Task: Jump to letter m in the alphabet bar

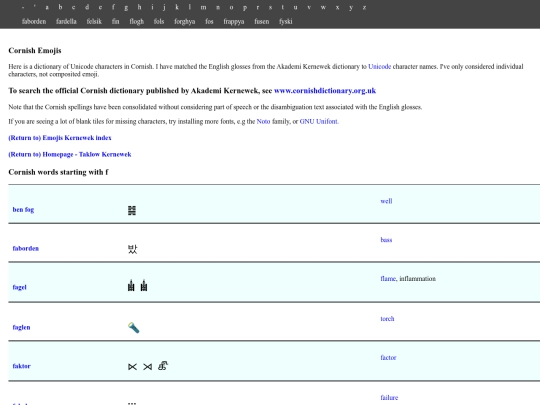Action: point(204,7)
